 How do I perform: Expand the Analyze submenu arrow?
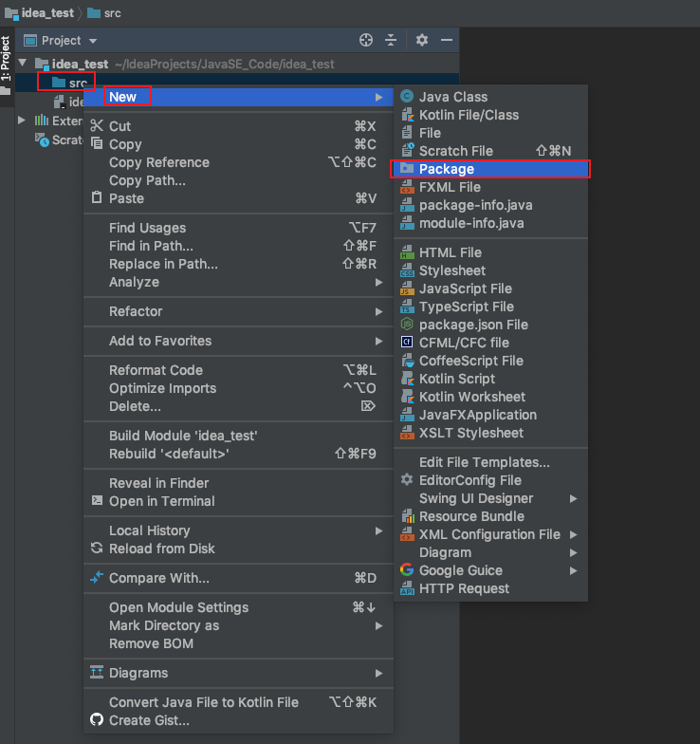coord(379,283)
